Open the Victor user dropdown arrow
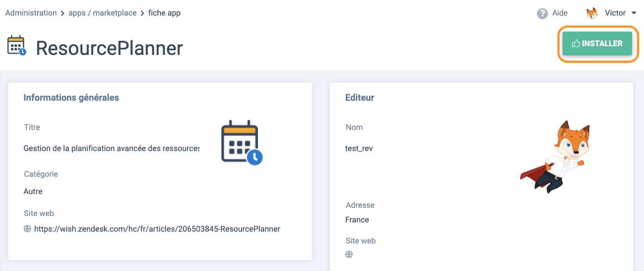Image resolution: width=644 pixels, height=271 pixels. [634, 13]
